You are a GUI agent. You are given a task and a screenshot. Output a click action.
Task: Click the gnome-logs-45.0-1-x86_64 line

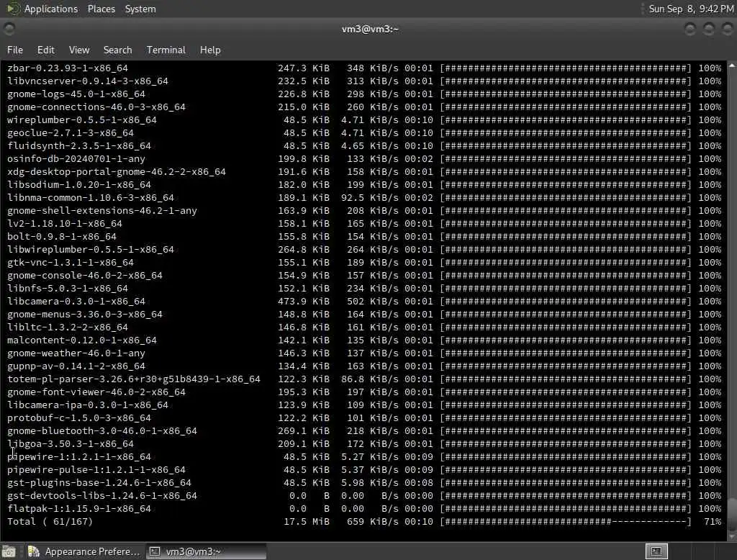pyautogui.click(x=364, y=94)
